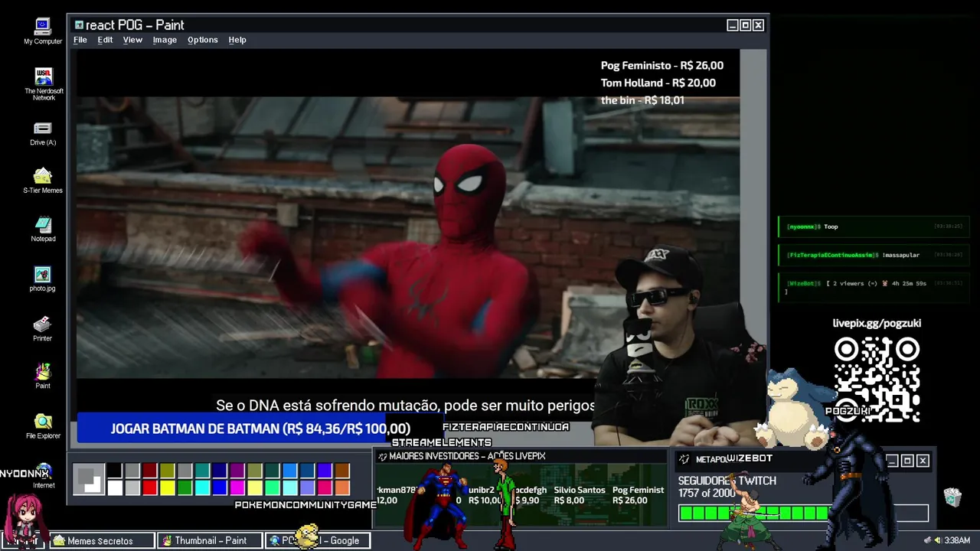This screenshot has height=551, width=980.
Task: Switch to Memes Secretos taskbar item
Action: click(103, 540)
